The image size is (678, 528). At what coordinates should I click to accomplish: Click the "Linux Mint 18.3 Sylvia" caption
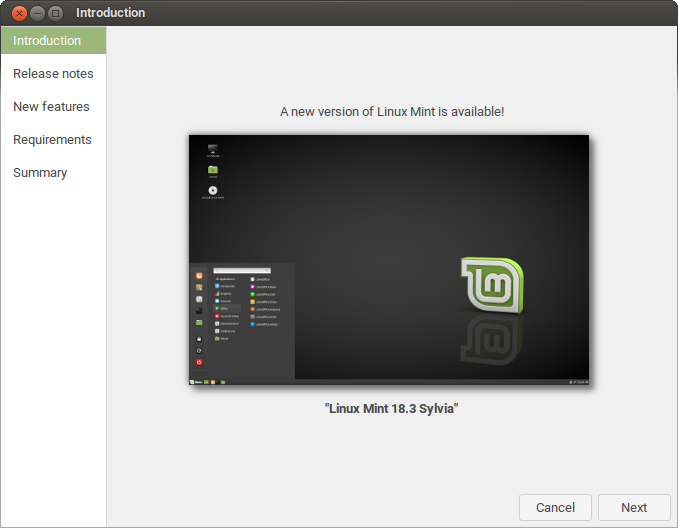tap(392, 408)
